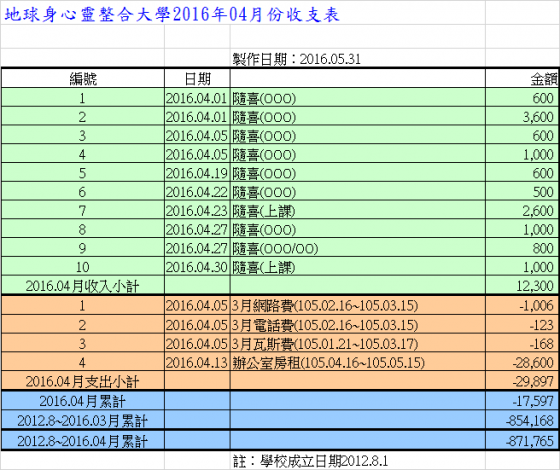The image size is (560, 470).
Task: Select the rent amount cell -28,600
Action: click(x=521, y=362)
